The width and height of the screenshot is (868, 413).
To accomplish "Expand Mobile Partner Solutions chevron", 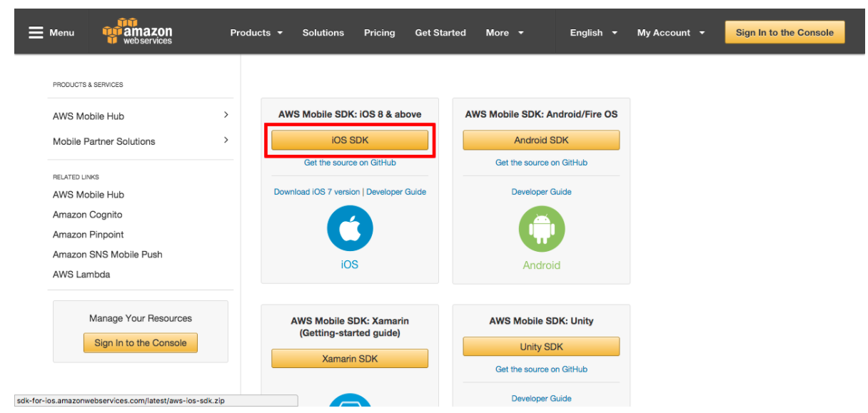I will 226,140.
